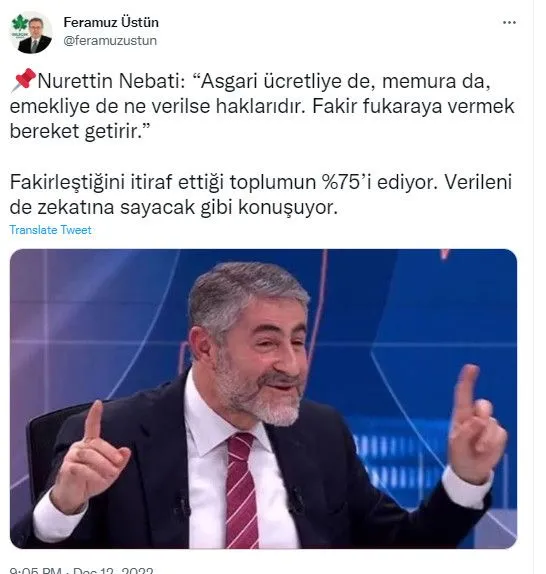Click the '%75' figure in the tweet text
Screen dimensions: 546x574
click(339, 182)
